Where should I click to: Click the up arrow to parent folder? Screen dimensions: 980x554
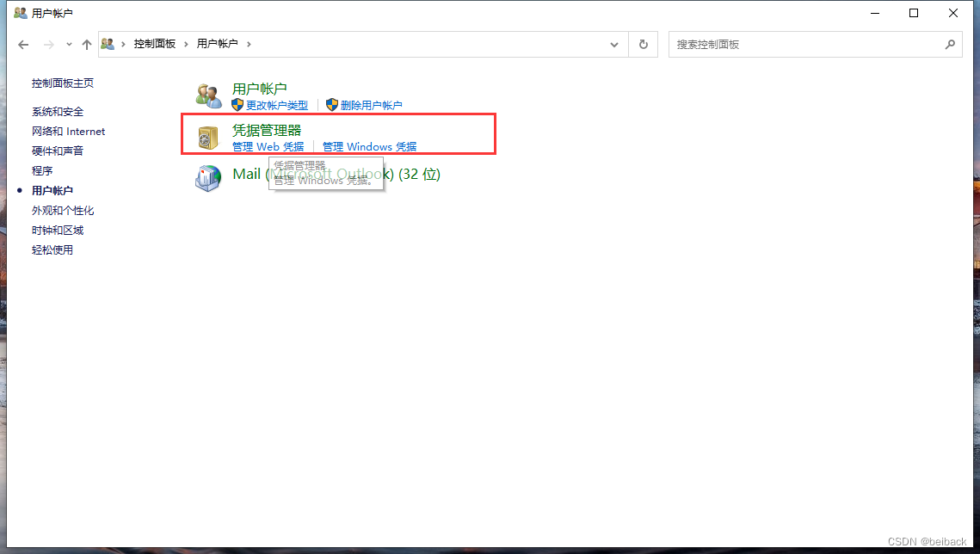coord(87,44)
